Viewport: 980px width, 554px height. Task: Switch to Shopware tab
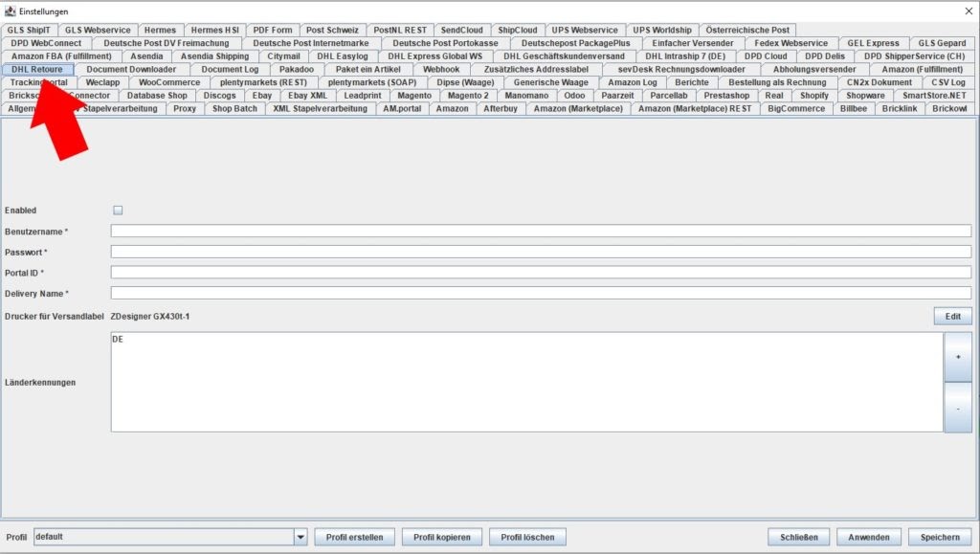coord(865,96)
